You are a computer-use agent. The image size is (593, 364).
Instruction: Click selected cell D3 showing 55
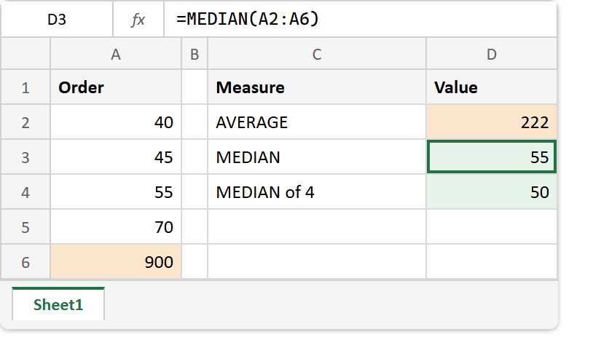[x=491, y=157]
